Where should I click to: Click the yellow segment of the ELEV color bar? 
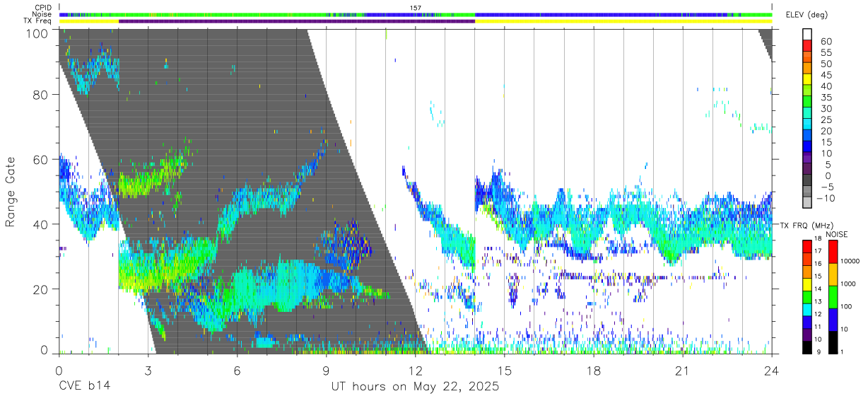(x=807, y=80)
